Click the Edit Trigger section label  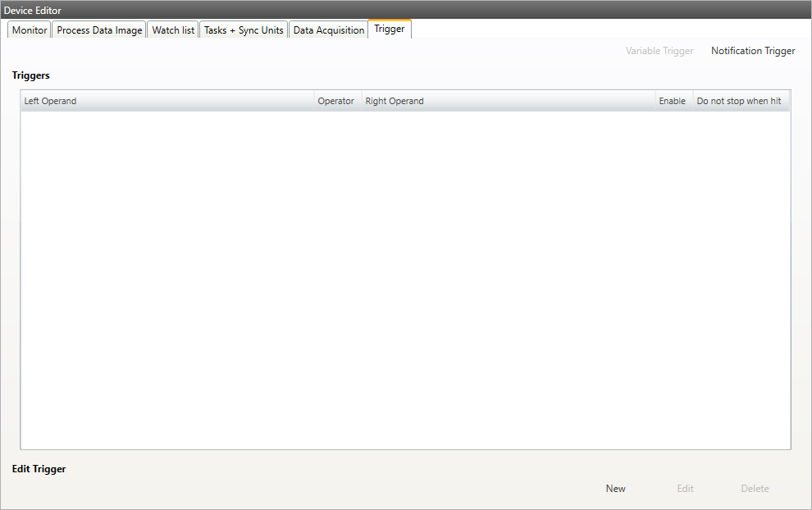(39, 469)
